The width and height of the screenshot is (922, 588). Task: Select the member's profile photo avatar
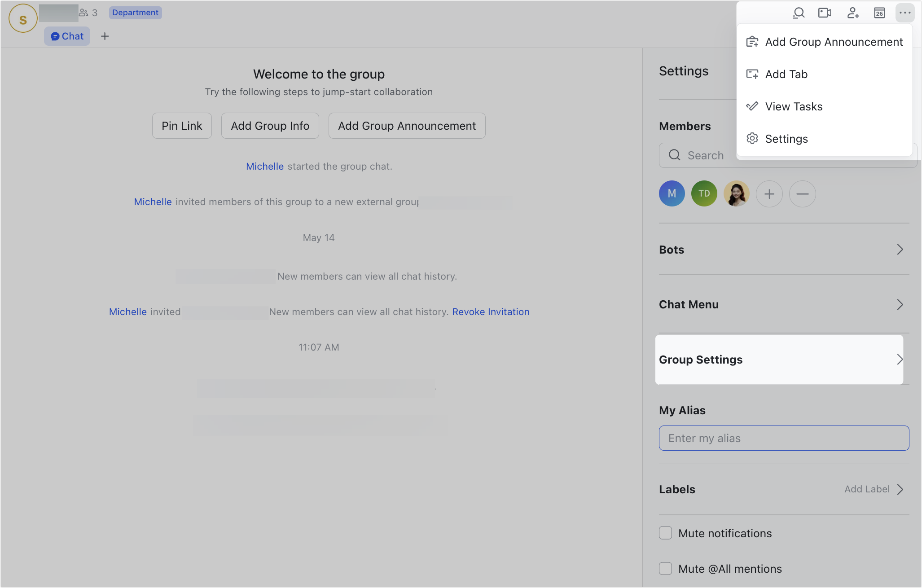(737, 193)
